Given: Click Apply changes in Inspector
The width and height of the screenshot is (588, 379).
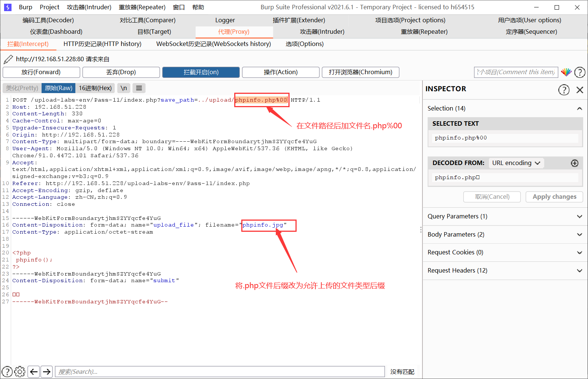Looking at the screenshot, I should (x=554, y=197).
